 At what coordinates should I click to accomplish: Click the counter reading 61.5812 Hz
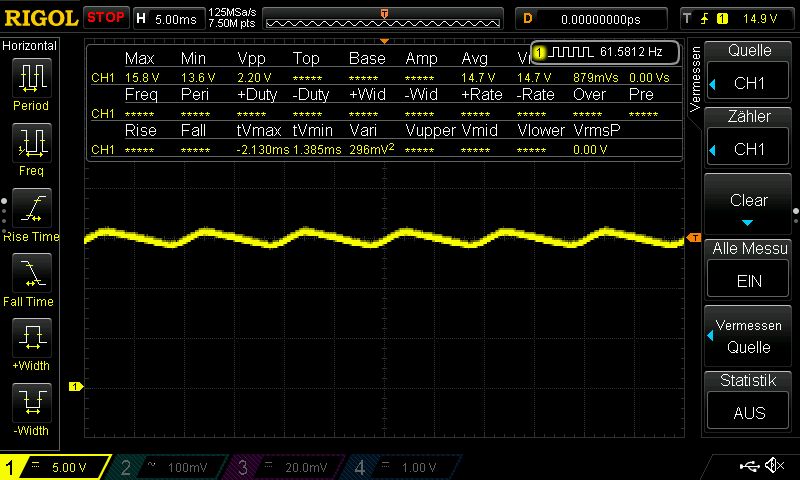[631, 52]
